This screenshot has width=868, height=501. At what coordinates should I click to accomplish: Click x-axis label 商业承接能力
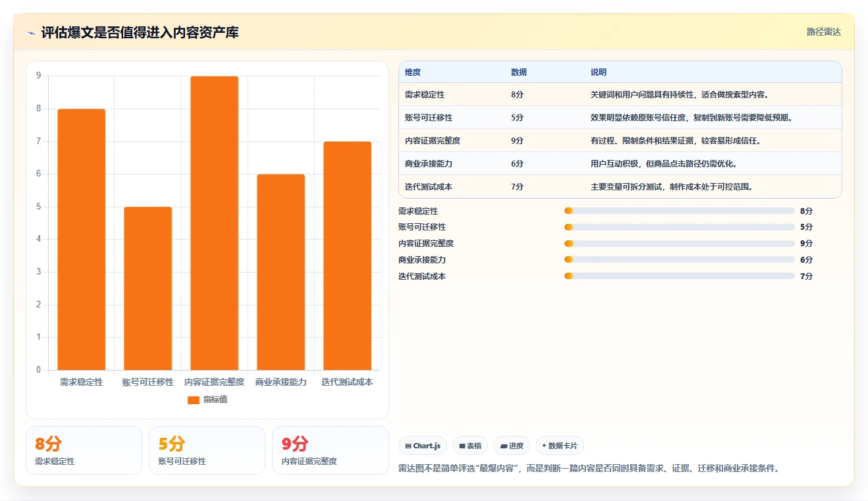tap(281, 382)
